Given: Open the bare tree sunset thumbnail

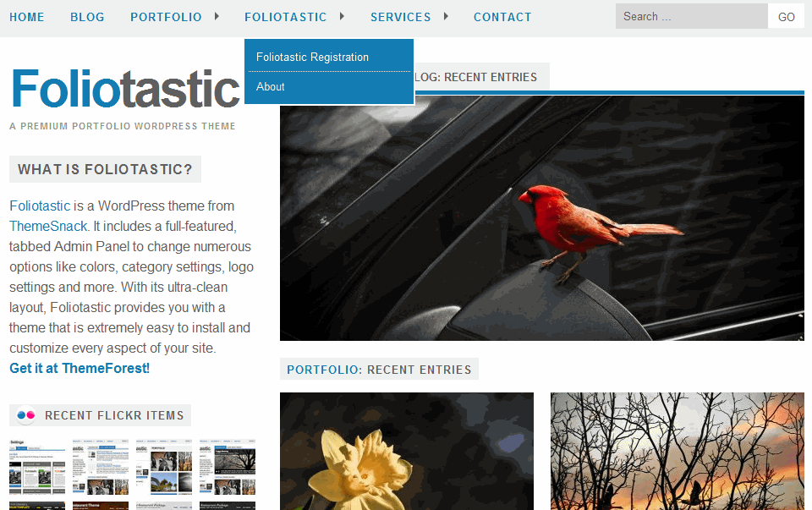Looking at the screenshot, I should coord(677,451).
